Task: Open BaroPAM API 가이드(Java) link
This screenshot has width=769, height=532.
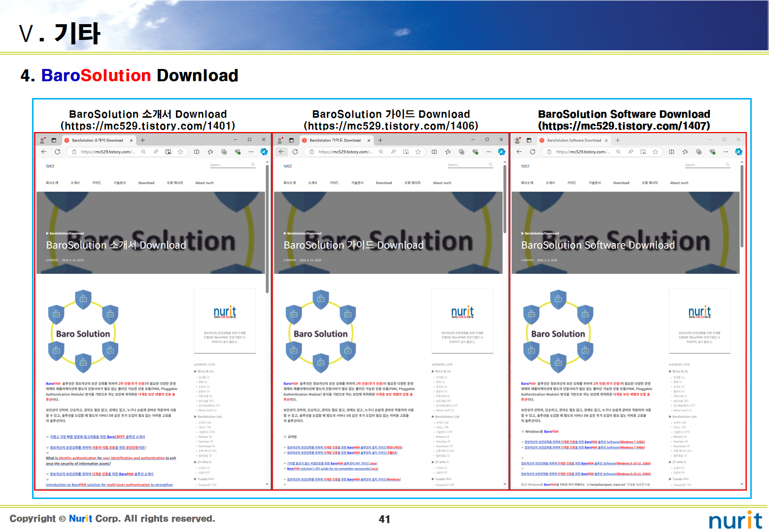Action: click(332, 464)
